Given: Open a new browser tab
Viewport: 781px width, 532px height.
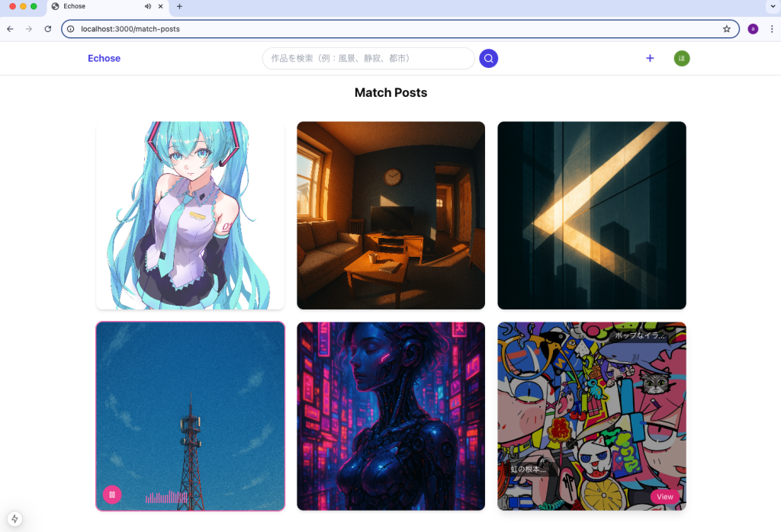Looking at the screenshot, I should [179, 6].
